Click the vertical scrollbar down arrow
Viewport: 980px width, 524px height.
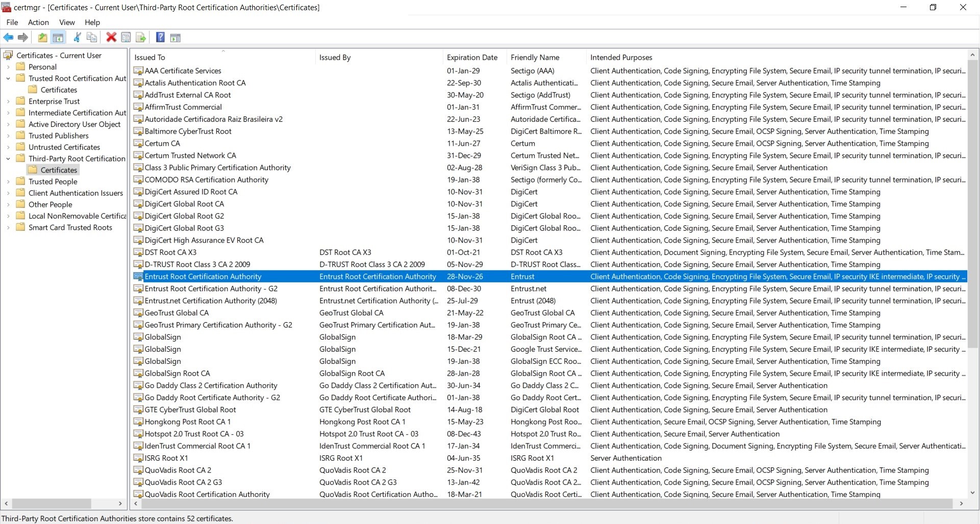click(x=972, y=493)
